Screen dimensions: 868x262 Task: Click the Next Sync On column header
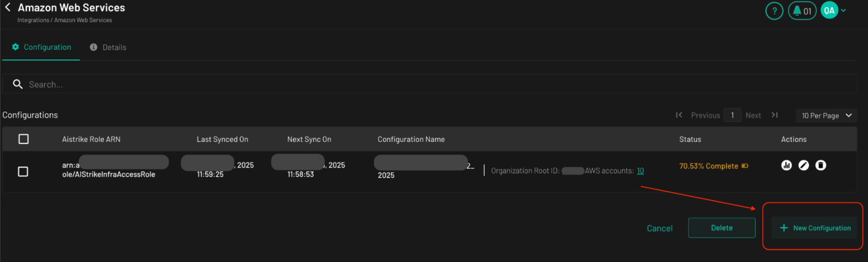pyautogui.click(x=309, y=139)
